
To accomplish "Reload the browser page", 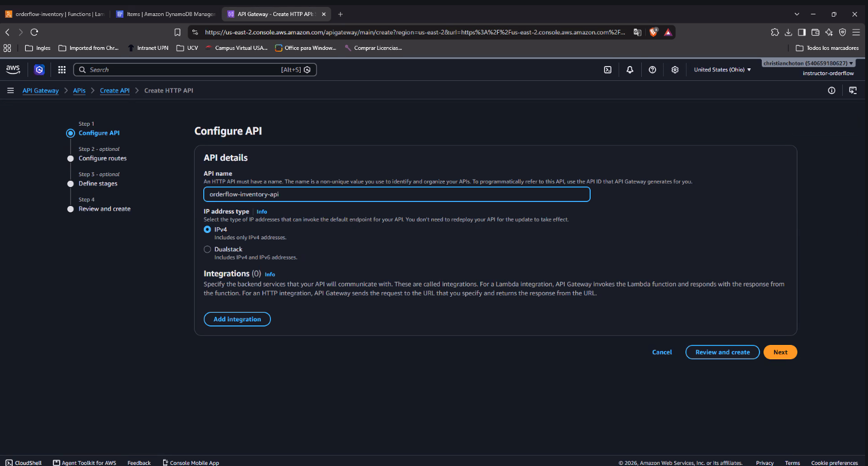I will click(34, 32).
